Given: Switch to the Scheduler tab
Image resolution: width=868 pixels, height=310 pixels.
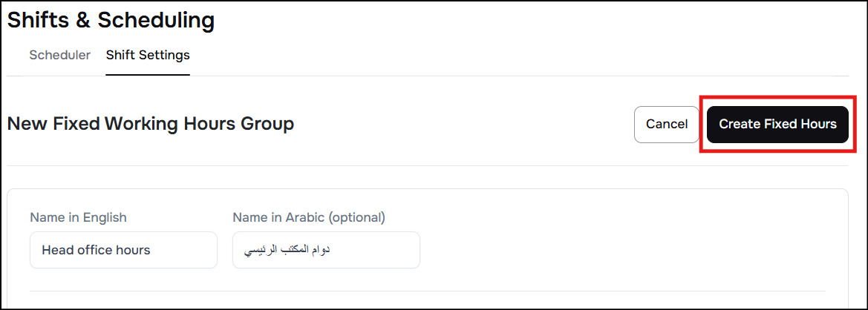Looking at the screenshot, I should [x=60, y=55].
